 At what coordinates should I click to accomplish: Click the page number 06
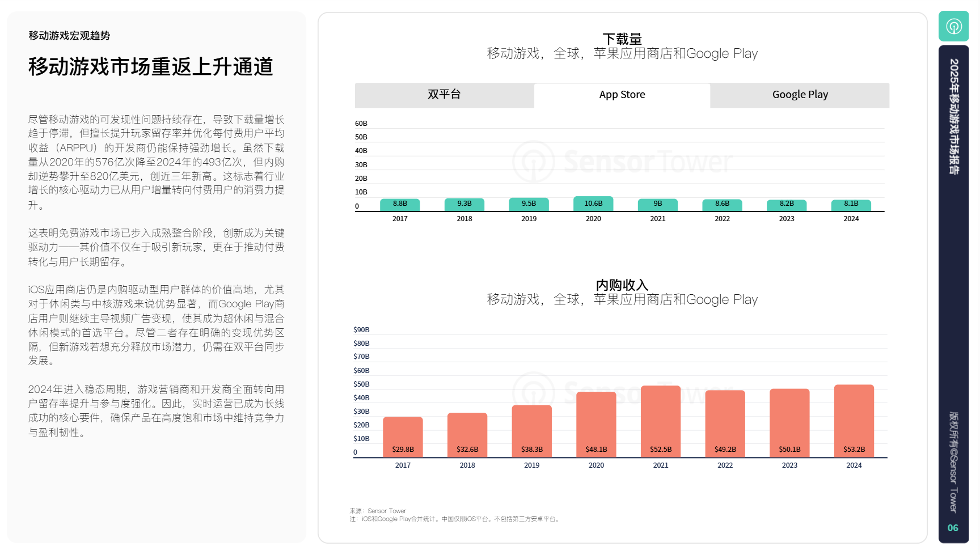pyautogui.click(x=953, y=528)
